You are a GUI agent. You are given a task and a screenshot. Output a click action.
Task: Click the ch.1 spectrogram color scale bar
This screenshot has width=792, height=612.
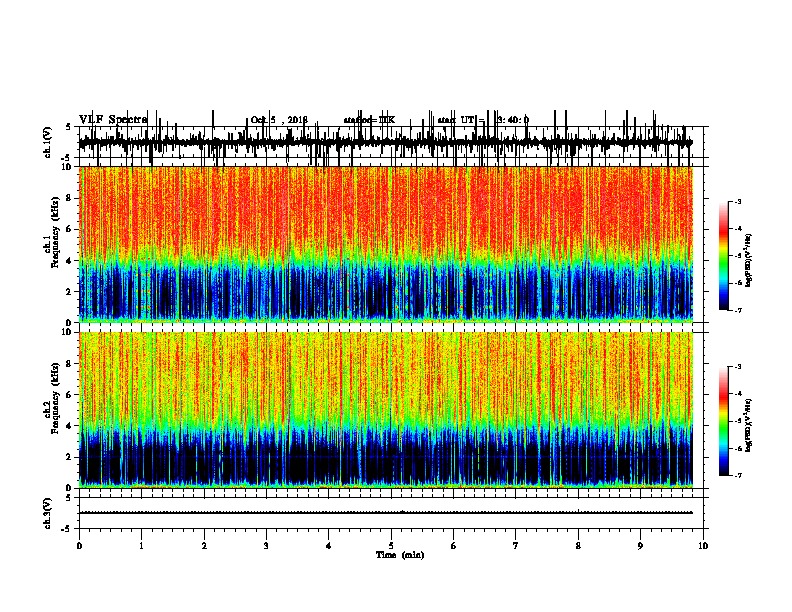pos(724,256)
